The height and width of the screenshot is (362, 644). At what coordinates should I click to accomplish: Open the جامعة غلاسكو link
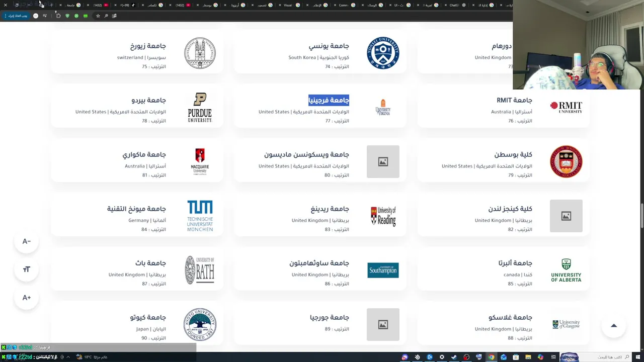[x=510, y=318]
